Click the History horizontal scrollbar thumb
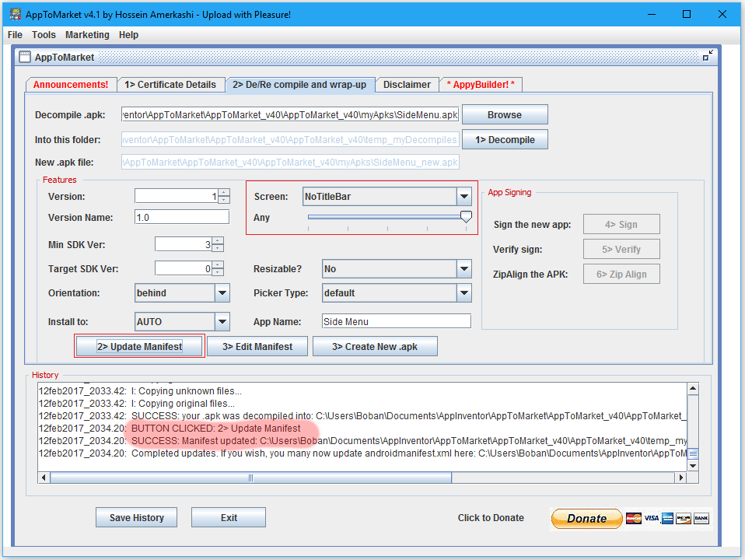The image size is (745, 560). click(x=250, y=478)
